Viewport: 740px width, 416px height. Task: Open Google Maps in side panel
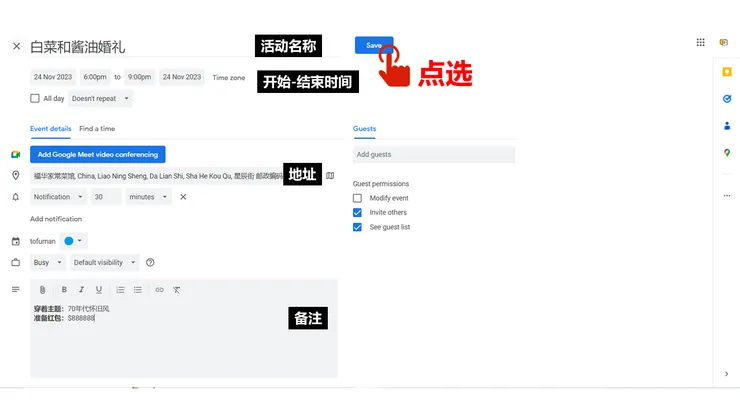pos(727,153)
